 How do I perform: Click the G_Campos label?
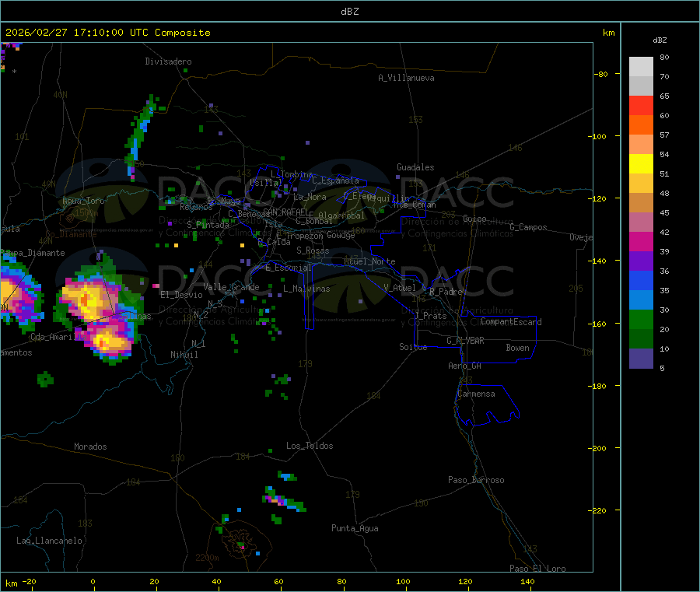point(528,227)
